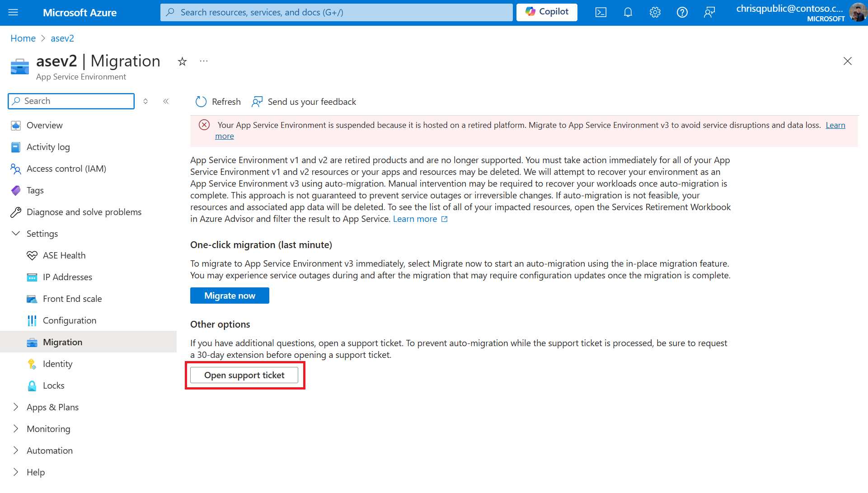Click the Open support ticket button

point(244,375)
